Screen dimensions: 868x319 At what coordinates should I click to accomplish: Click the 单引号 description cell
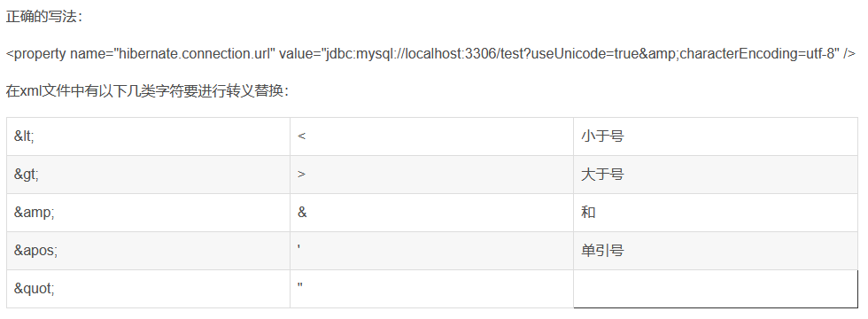point(716,251)
